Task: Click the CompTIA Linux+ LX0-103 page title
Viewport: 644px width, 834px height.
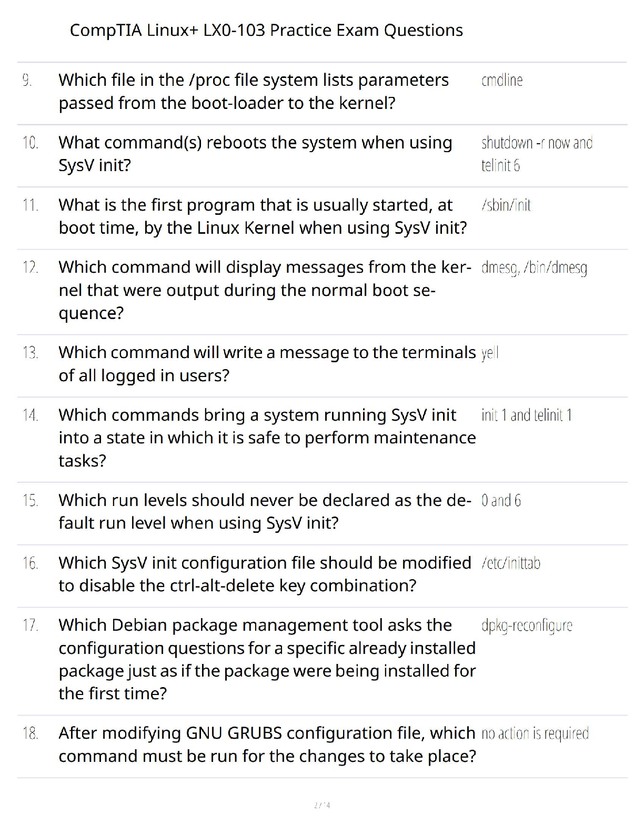Action: (x=266, y=31)
